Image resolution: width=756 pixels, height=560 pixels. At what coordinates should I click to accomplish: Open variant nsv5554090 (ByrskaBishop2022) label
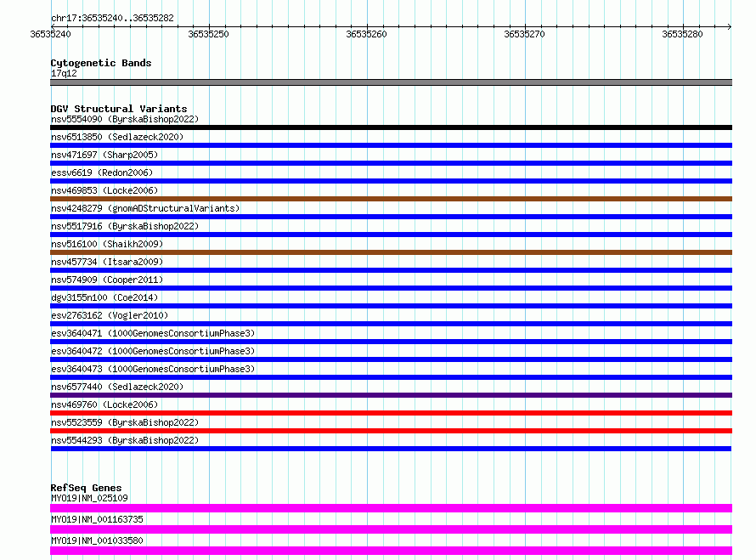(x=125, y=119)
